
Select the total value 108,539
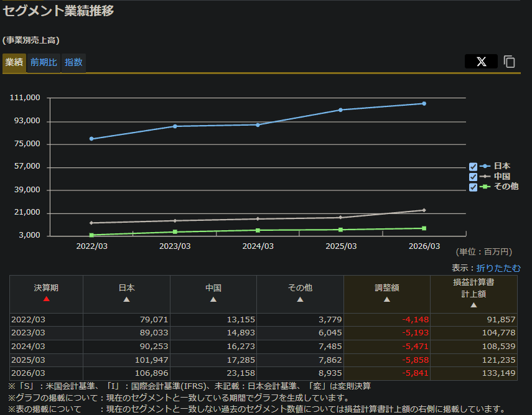pos(499,347)
